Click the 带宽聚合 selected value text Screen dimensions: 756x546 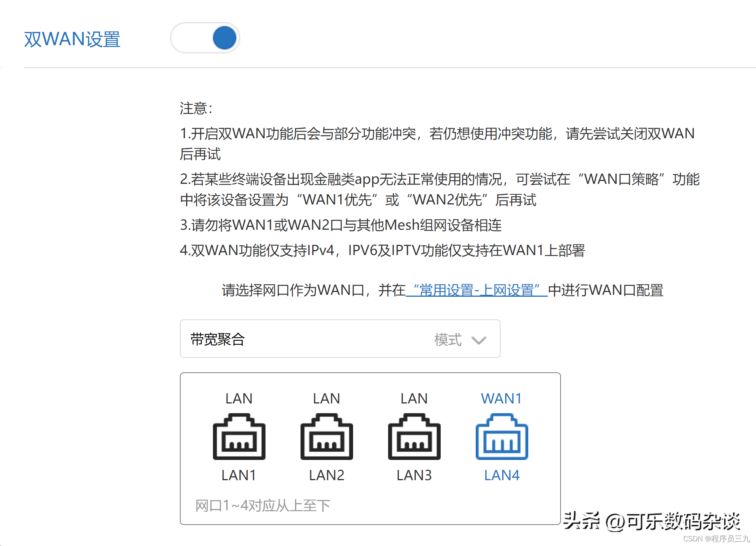click(218, 339)
